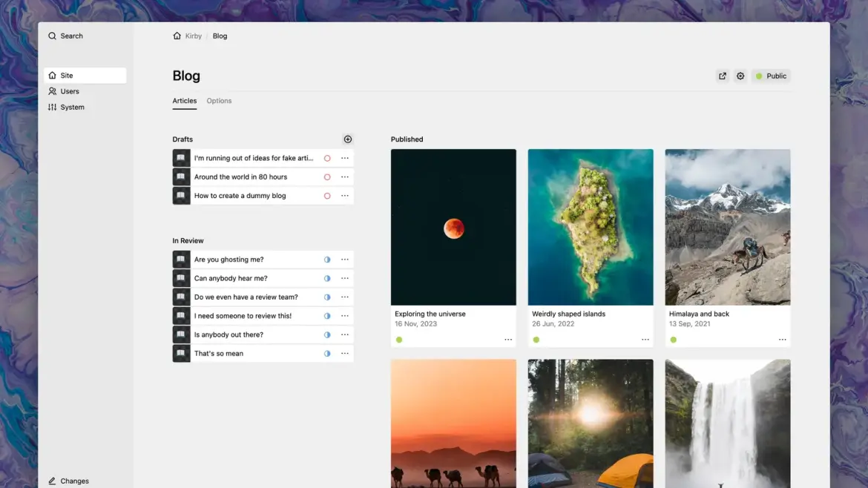Open the camels at sunset card thumbnail
The height and width of the screenshot is (488, 868).
[x=453, y=423]
